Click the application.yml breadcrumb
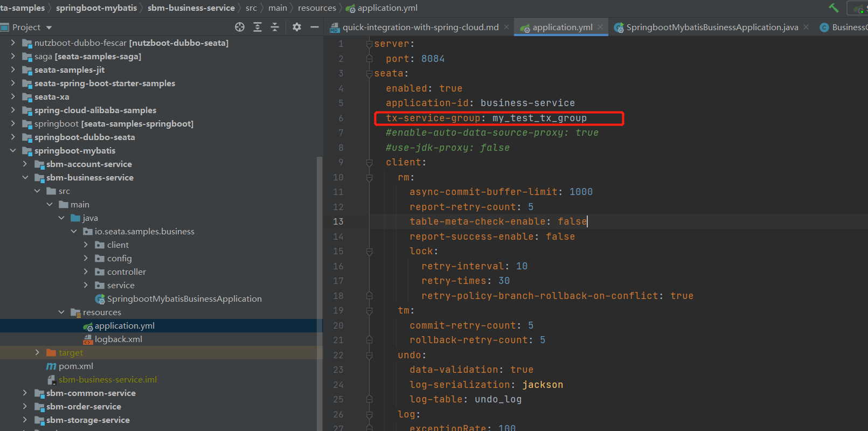This screenshot has height=431, width=868. click(x=387, y=8)
